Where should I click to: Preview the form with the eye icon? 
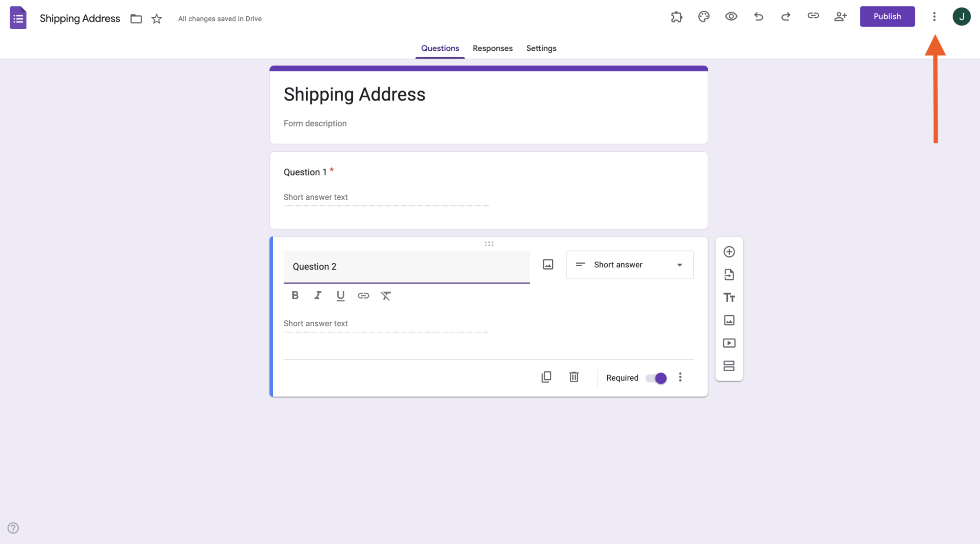pyautogui.click(x=731, y=16)
